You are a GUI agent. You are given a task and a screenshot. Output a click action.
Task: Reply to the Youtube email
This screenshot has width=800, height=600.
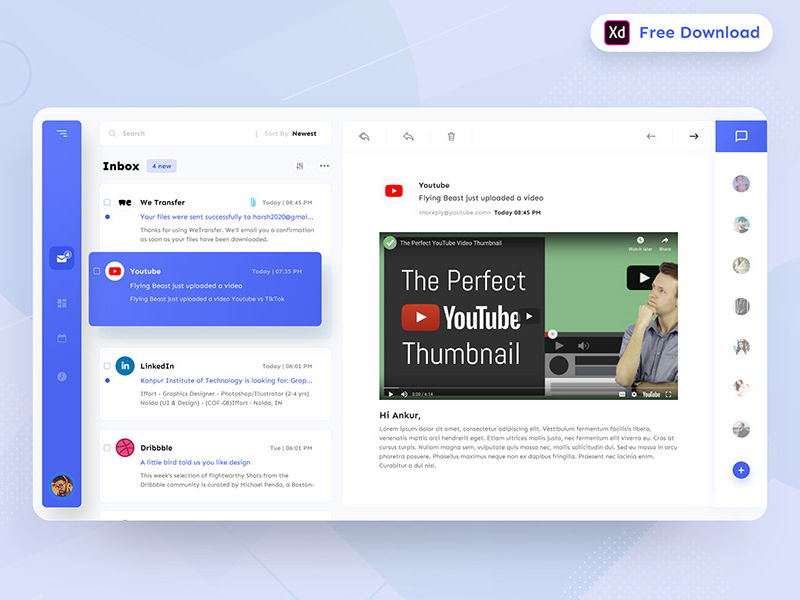point(364,135)
